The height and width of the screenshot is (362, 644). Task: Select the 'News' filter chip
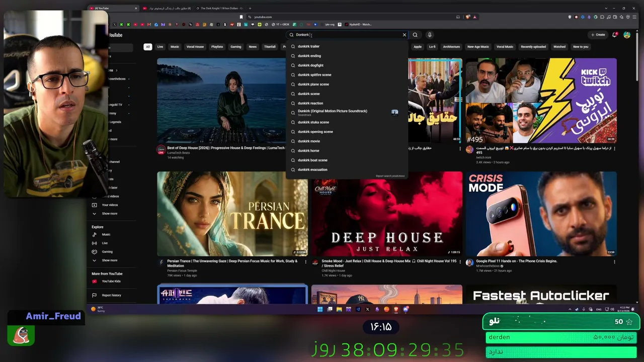pyautogui.click(x=253, y=47)
